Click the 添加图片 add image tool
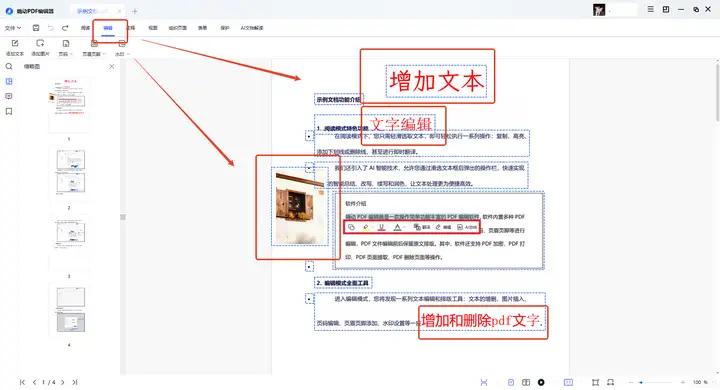 click(x=40, y=48)
